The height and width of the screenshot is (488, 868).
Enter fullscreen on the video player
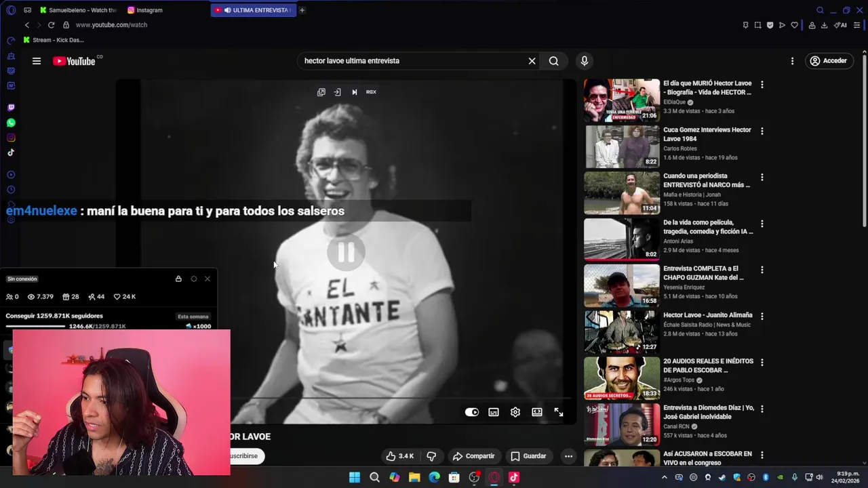click(x=559, y=412)
